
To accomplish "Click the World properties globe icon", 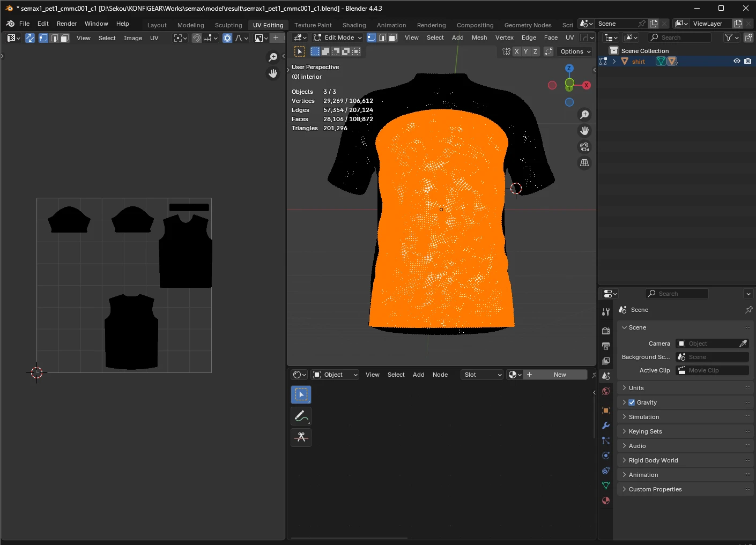I will pyautogui.click(x=606, y=391).
